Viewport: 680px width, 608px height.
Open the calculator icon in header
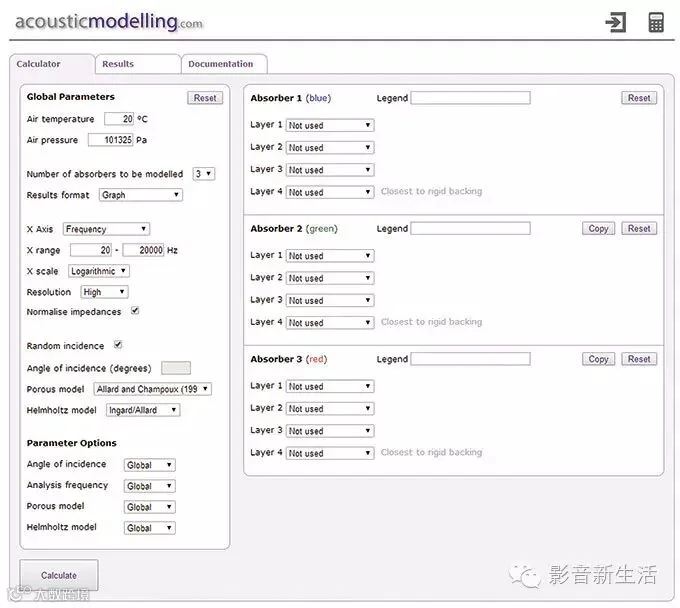click(x=656, y=22)
